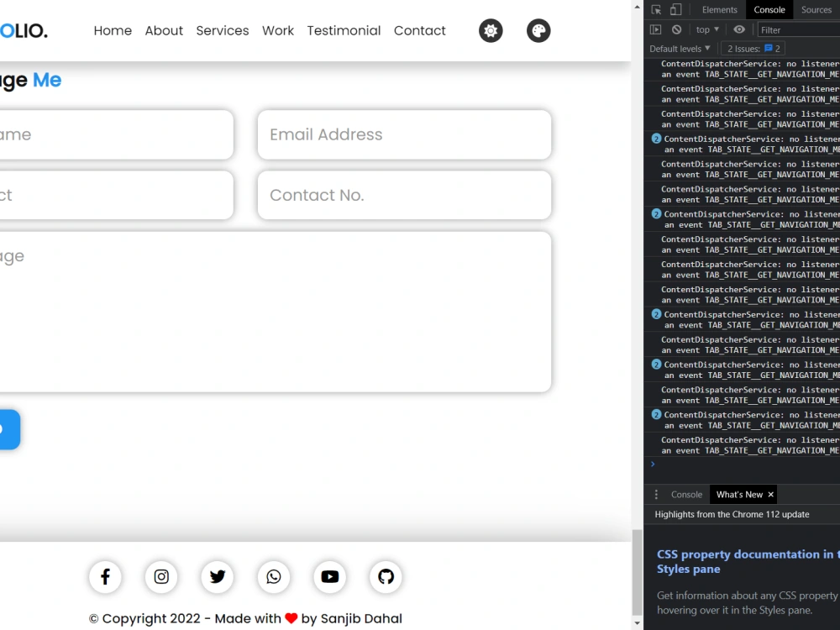Open the drawer three-dot menu

tap(656, 495)
